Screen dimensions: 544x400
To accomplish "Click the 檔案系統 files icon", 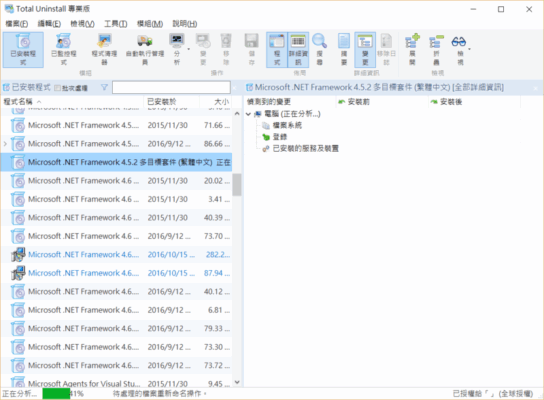I will (266, 125).
